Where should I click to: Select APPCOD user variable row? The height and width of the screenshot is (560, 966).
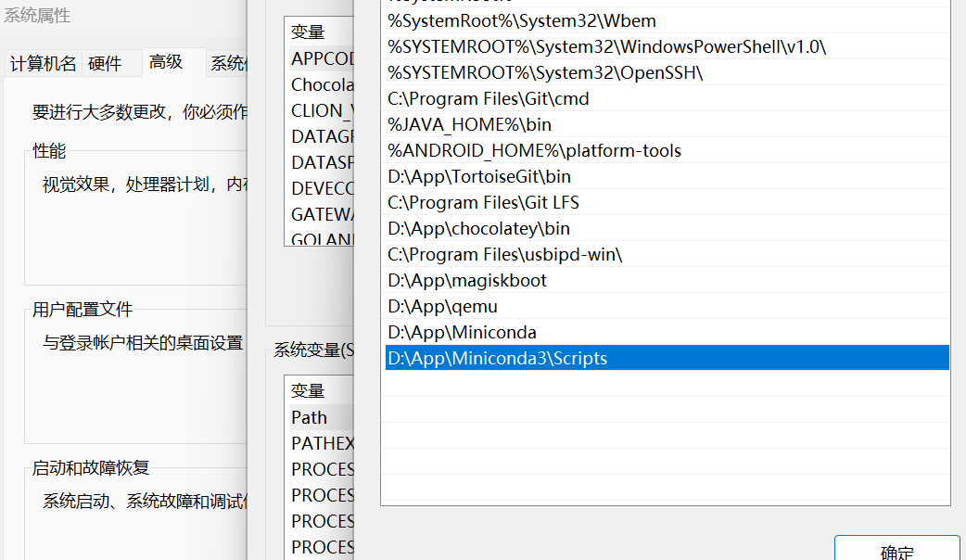320,58
